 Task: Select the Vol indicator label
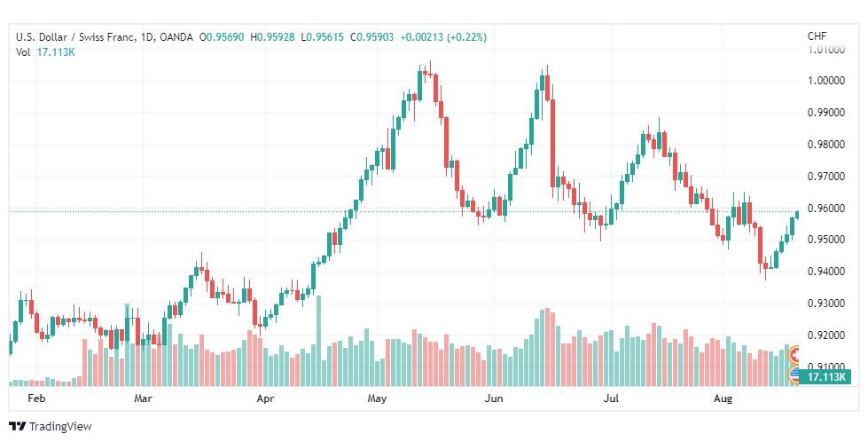point(23,52)
